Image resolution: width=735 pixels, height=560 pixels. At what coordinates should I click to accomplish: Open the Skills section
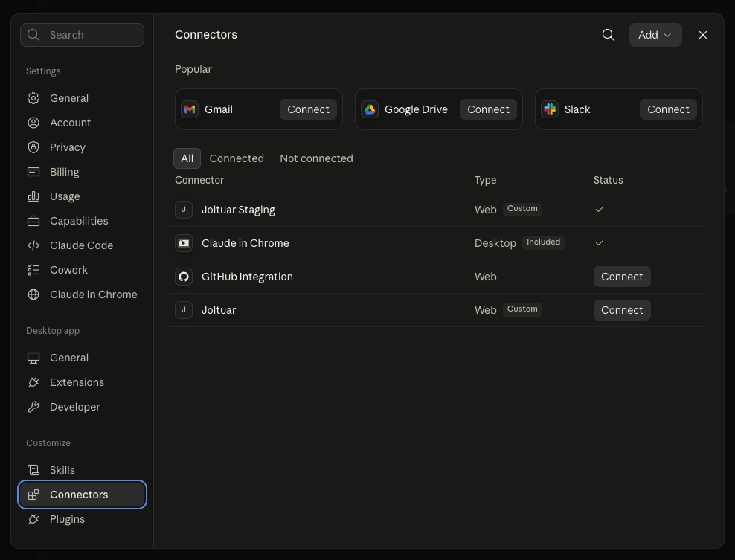click(x=82, y=470)
